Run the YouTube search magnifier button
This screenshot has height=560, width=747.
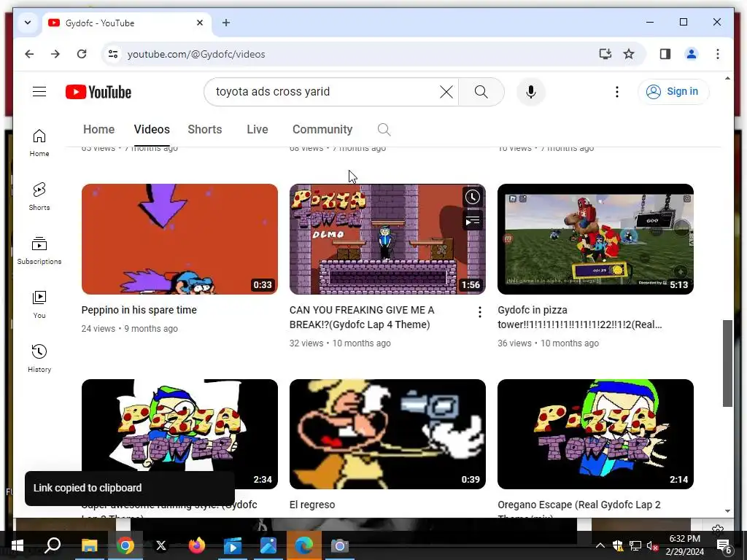click(x=481, y=91)
